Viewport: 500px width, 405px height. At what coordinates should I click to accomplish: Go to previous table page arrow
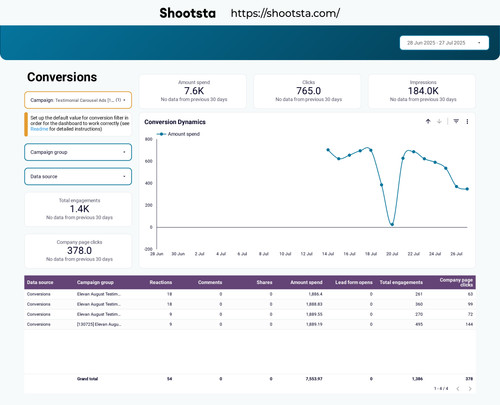pos(458,389)
